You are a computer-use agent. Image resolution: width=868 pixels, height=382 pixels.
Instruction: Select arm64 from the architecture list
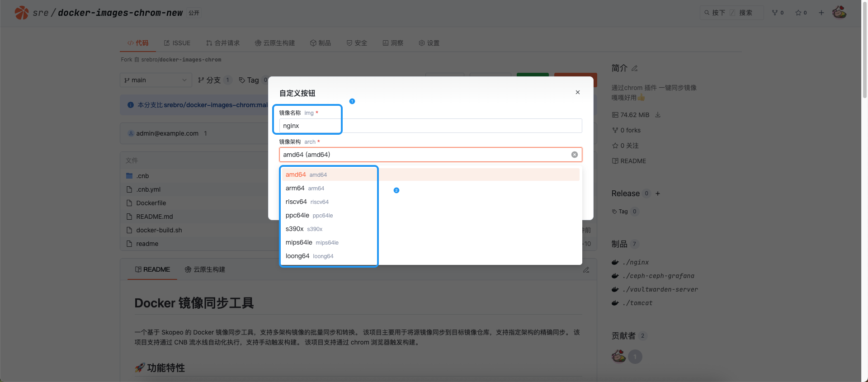coord(295,188)
